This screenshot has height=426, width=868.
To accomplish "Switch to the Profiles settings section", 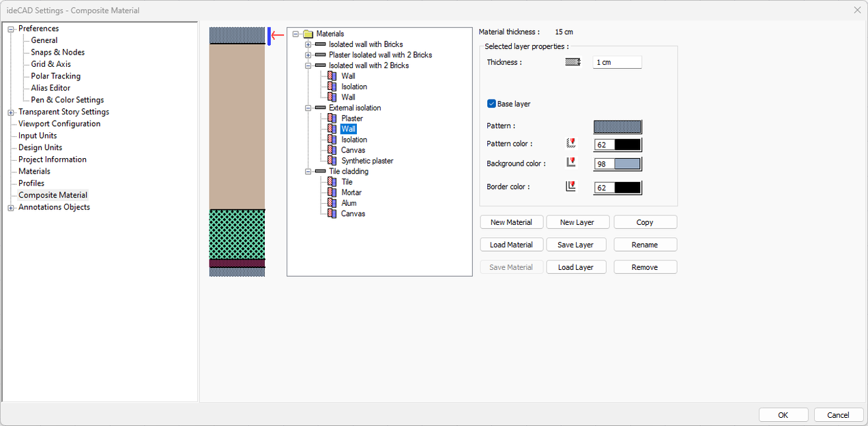I will (31, 183).
